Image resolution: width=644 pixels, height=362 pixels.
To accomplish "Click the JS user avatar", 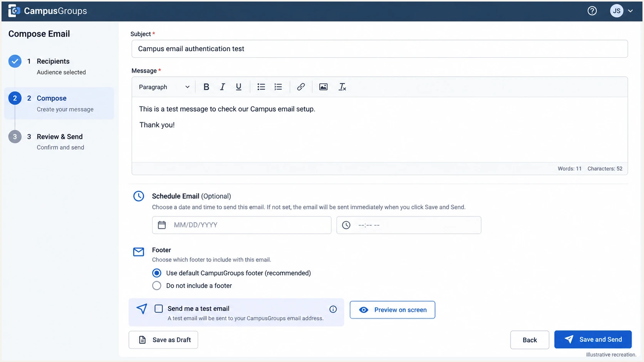I will click(616, 11).
